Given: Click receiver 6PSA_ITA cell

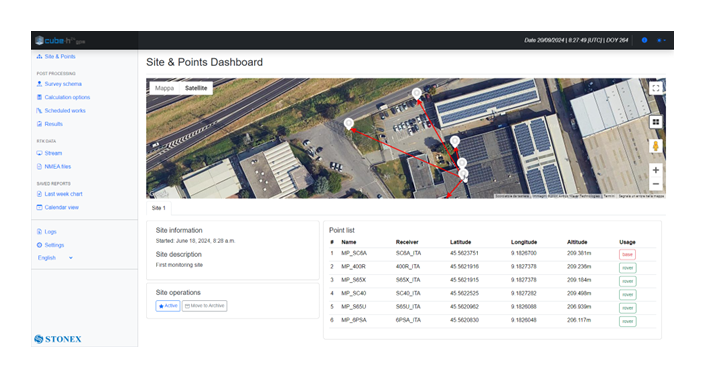Looking at the screenshot, I should pos(408,320).
